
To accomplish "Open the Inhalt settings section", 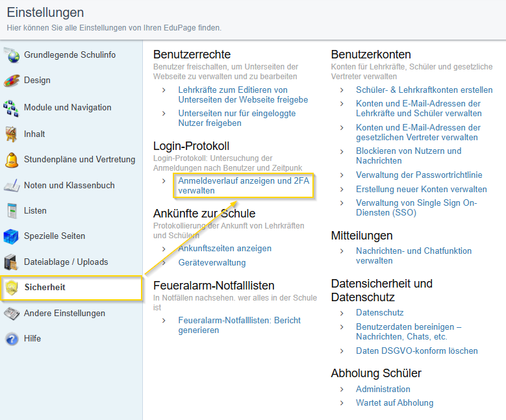I will (x=34, y=134).
